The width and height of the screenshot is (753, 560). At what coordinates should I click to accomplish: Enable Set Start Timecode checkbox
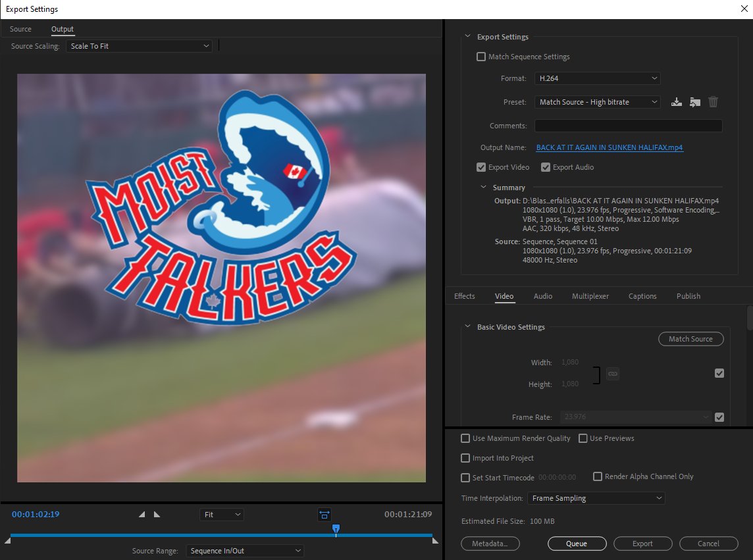(465, 477)
